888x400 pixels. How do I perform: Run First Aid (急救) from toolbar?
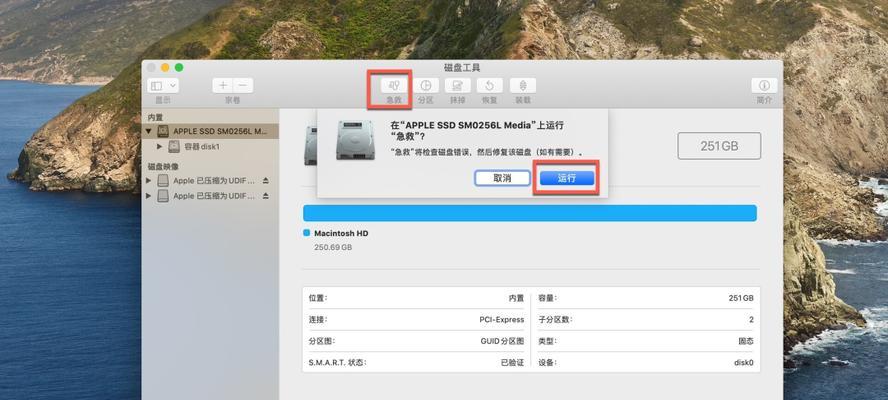[x=394, y=86]
